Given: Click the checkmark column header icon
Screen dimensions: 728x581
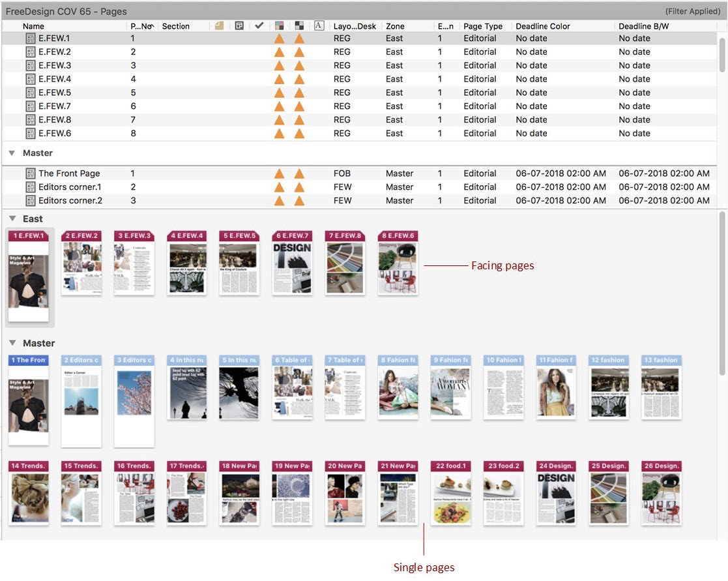Looking at the screenshot, I should click(x=259, y=26).
